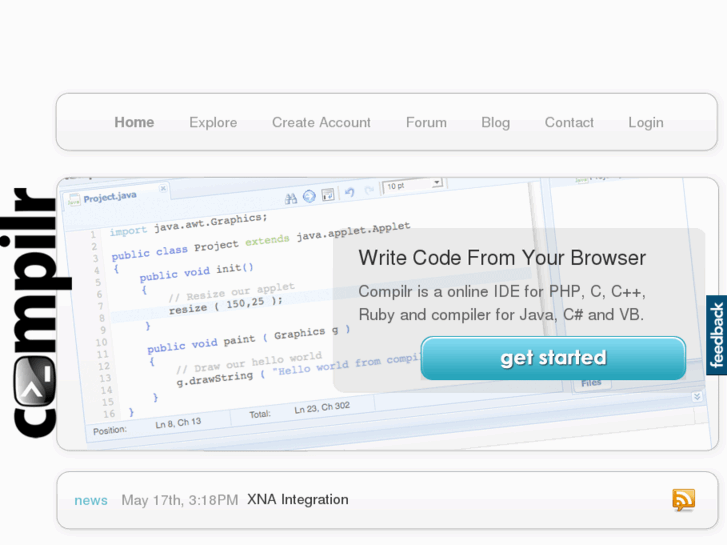Click the Compilr IDE description paragraph

(x=502, y=303)
